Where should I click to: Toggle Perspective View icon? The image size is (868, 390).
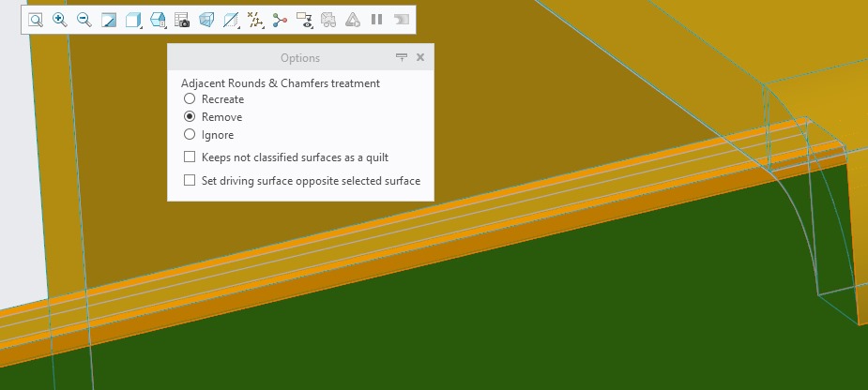pyautogui.click(x=206, y=21)
